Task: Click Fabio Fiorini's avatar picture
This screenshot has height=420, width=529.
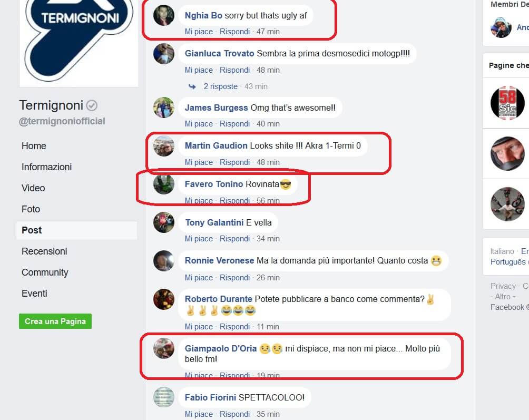Action: coord(164,397)
